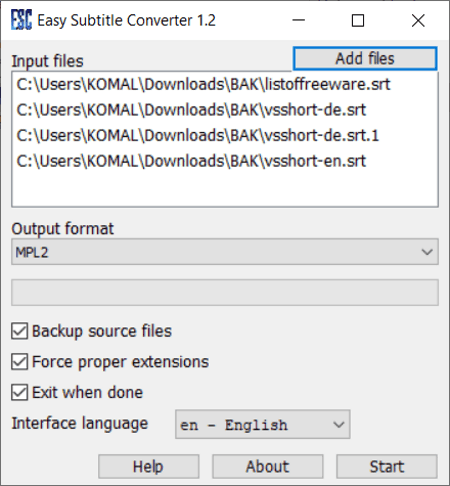
Task: Show the About dialog
Action: click(268, 466)
